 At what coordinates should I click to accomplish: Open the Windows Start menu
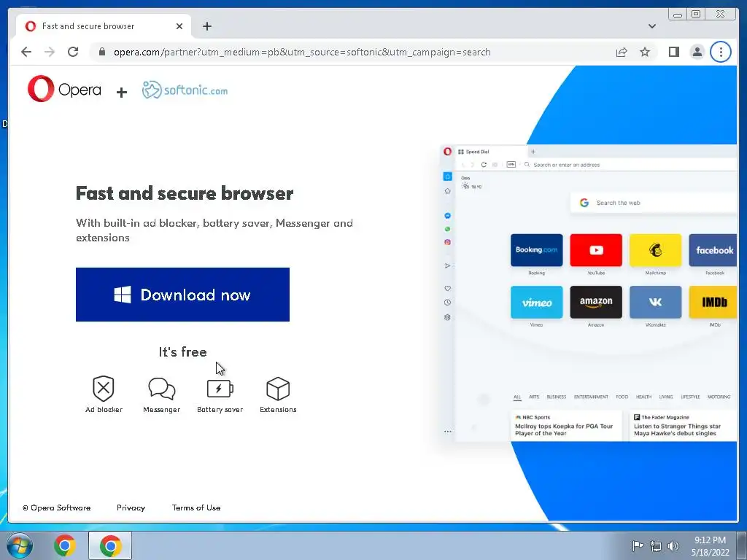20,545
